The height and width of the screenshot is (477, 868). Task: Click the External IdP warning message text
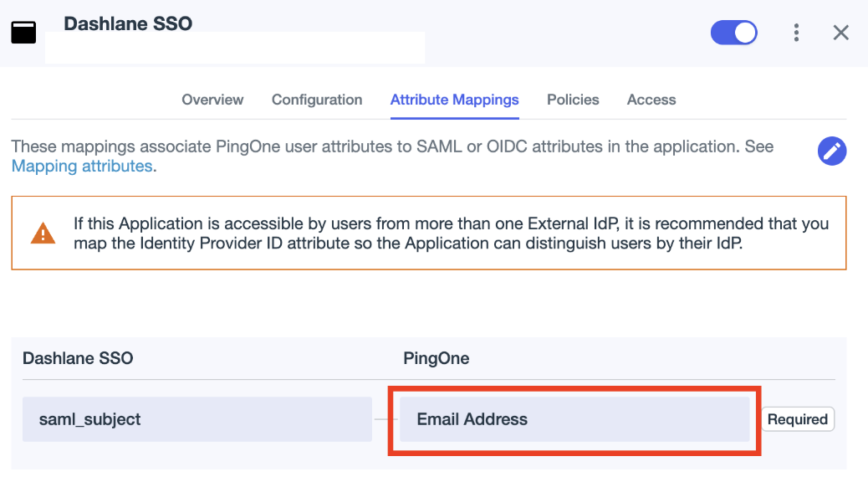pos(451,233)
